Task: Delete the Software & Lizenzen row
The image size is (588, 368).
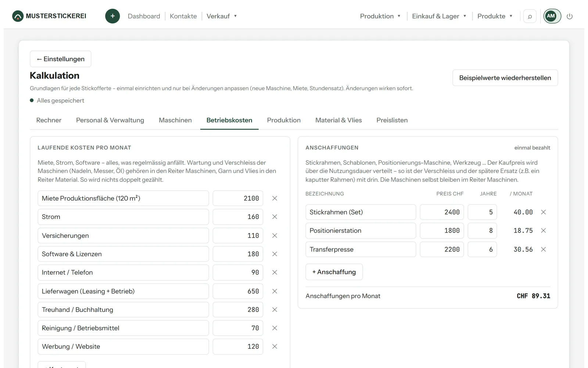Action: tap(275, 254)
